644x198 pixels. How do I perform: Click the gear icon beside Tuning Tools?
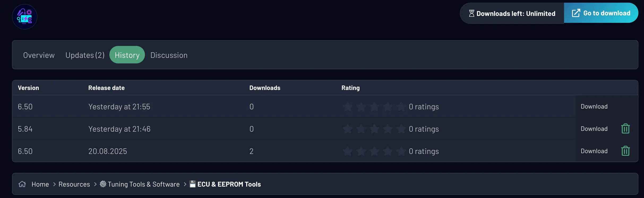(x=103, y=184)
